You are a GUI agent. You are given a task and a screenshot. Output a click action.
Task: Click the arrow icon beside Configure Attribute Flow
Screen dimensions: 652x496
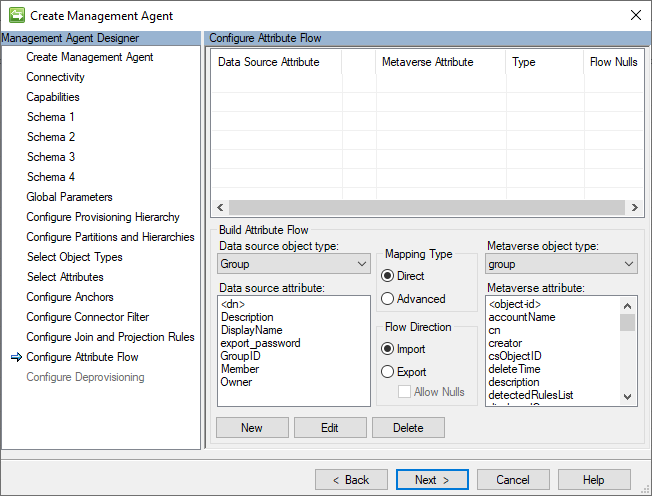16,357
